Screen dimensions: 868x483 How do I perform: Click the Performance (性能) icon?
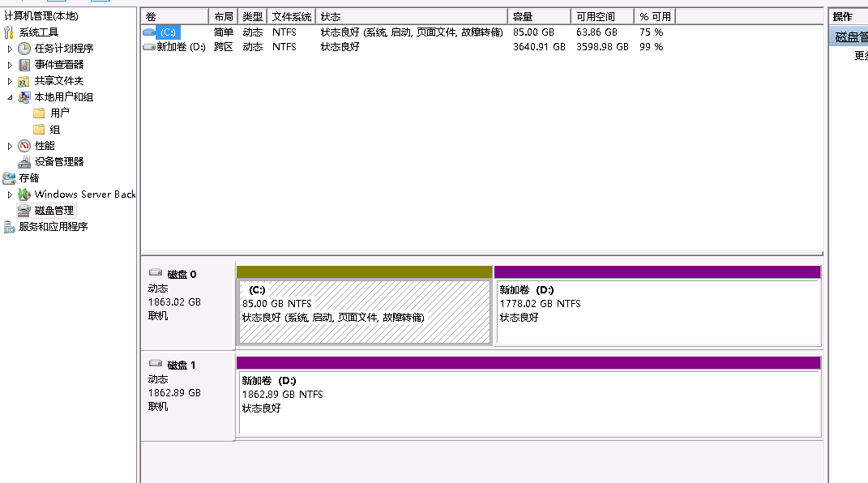tap(24, 146)
